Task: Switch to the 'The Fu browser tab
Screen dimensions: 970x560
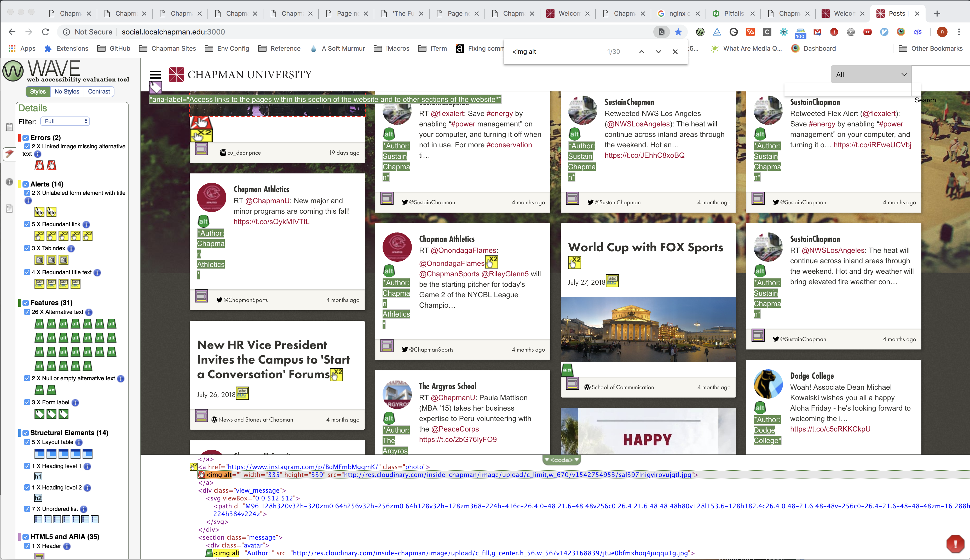Action: [x=402, y=14]
